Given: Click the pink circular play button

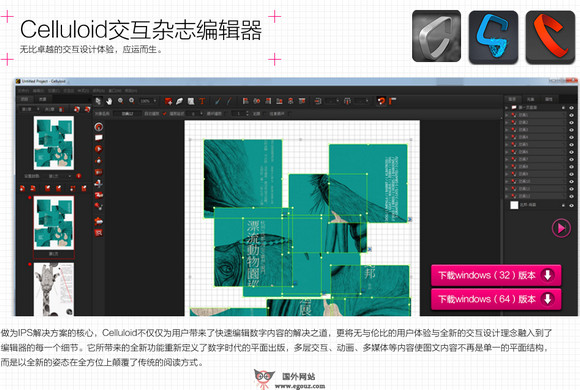Looking at the screenshot, I should (x=561, y=228).
